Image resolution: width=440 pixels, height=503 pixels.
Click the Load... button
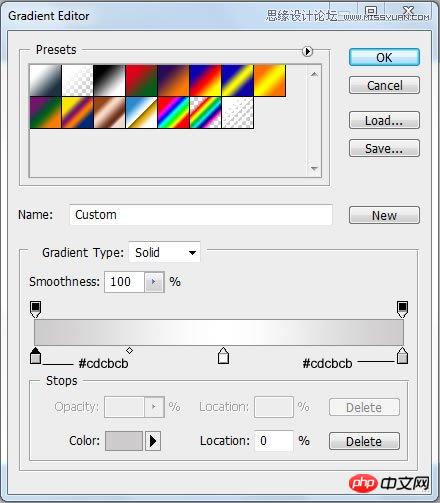384,120
